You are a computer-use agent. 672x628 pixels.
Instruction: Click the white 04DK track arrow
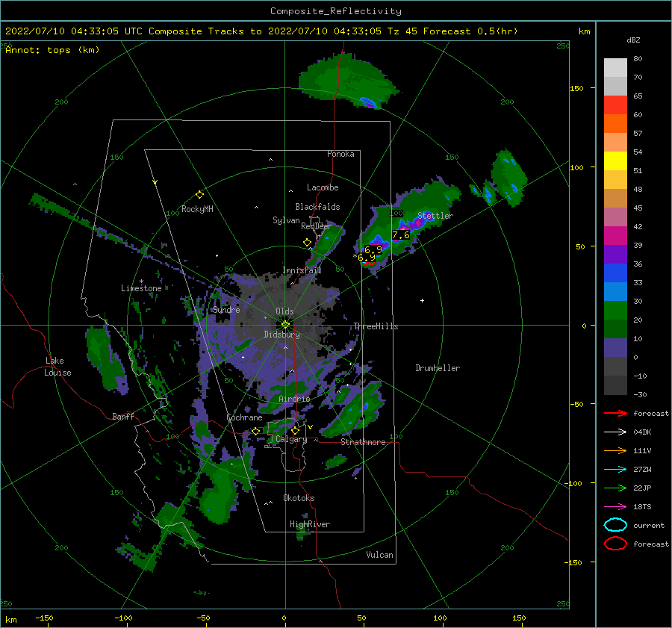point(615,432)
